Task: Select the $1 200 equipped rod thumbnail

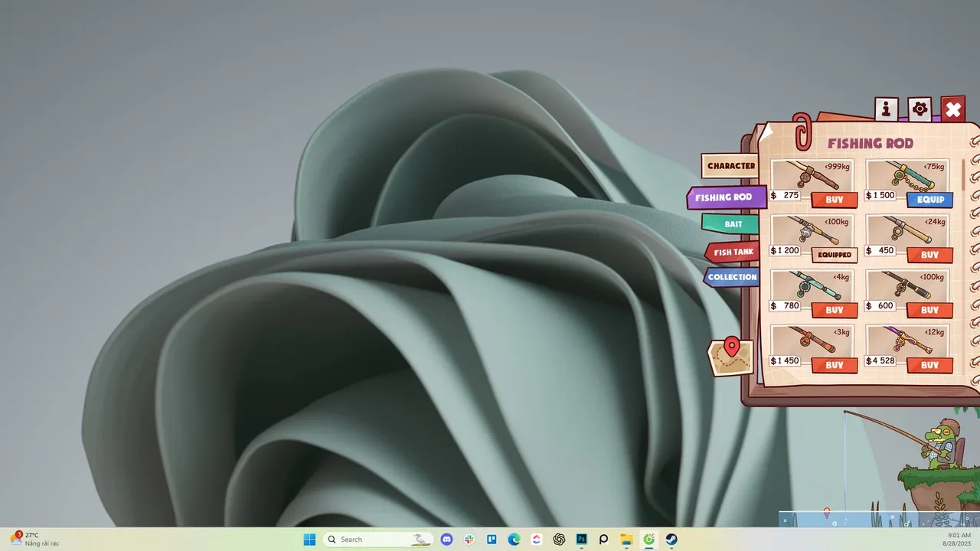Action: click(x=812, y=230)
